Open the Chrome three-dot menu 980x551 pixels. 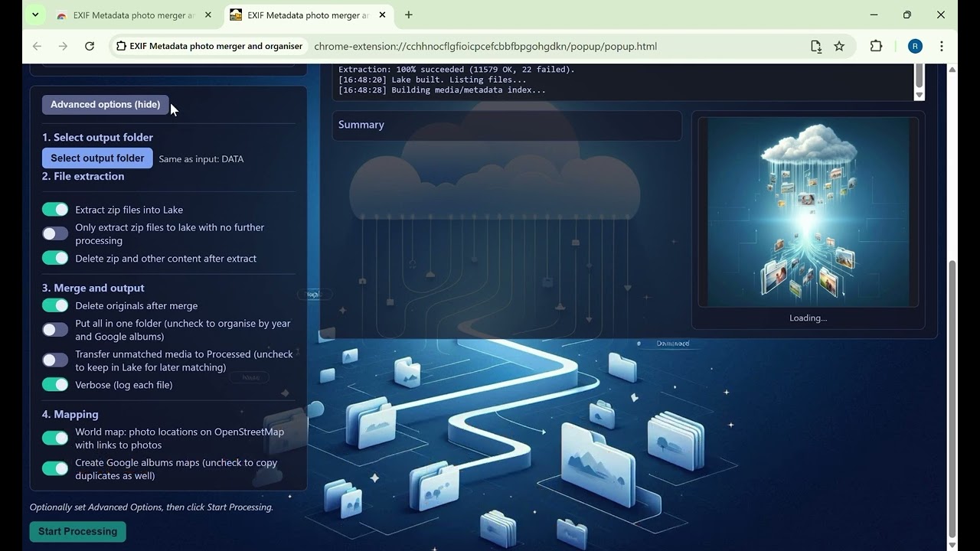[x=942, y=46]
